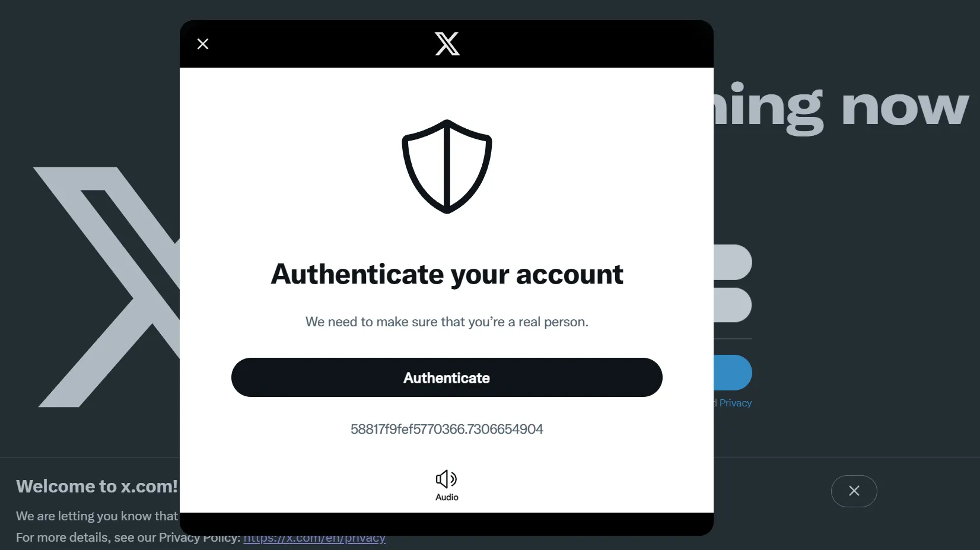Click the upper partially hidden white button
This screenshot has width=980, height=550.
pos(733,262)
